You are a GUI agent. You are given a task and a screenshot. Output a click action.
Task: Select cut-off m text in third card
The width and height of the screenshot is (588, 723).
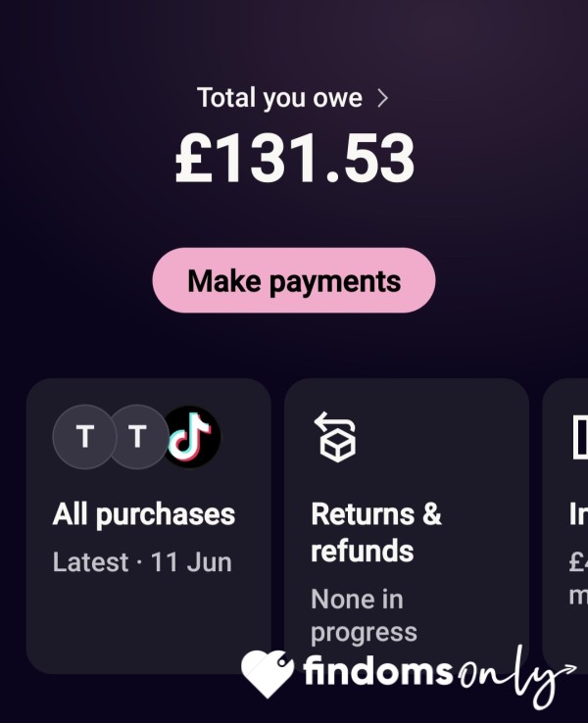tap(578, 596)
